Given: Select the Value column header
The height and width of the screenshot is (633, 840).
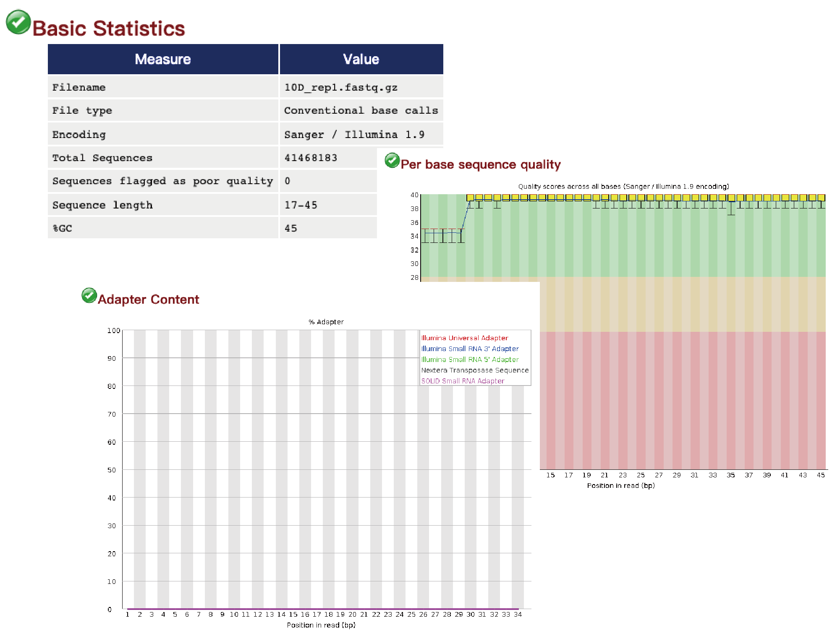Looking at the screenshot, I should 361,59.
